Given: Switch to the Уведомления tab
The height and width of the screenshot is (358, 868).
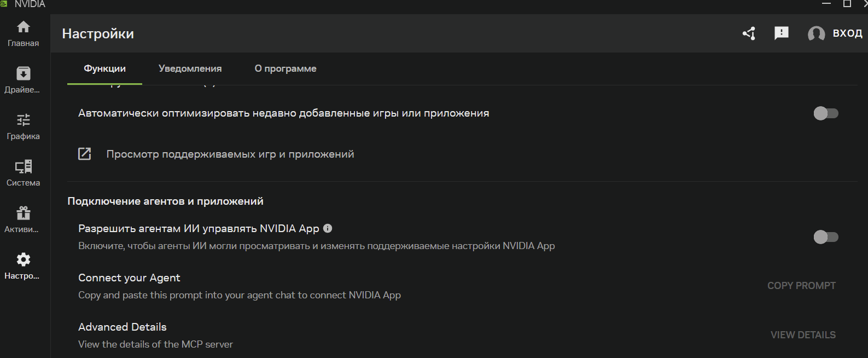Looking at the screenshot, I should [190, 68].
